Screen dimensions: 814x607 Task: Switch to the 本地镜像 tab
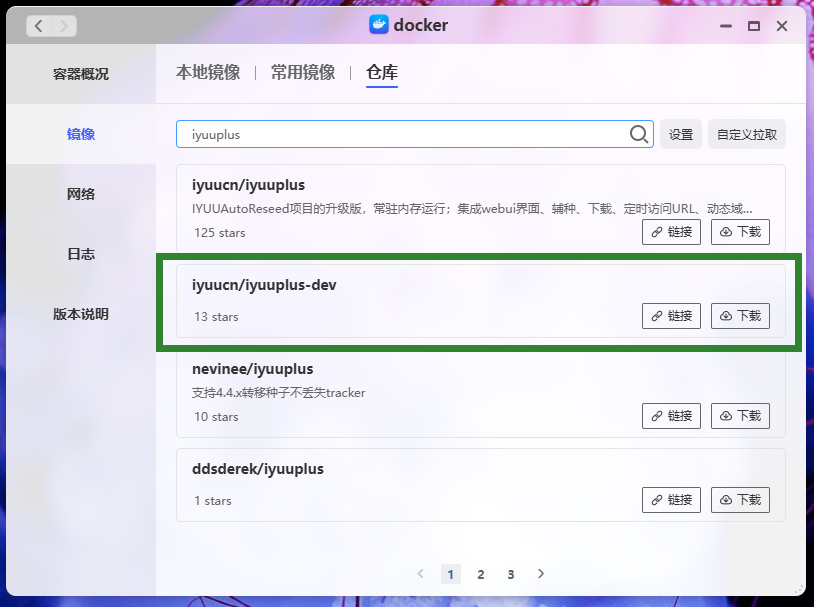208,73
